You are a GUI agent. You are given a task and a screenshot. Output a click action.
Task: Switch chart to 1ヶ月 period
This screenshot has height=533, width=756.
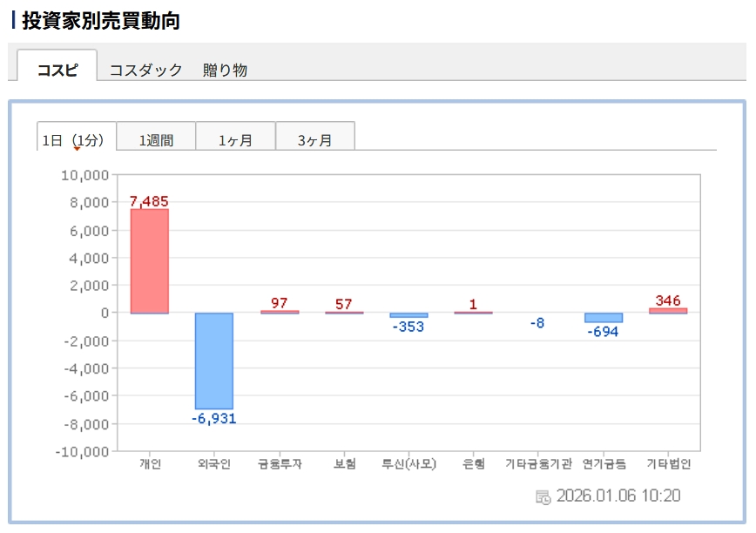click(x=235, y=139)
